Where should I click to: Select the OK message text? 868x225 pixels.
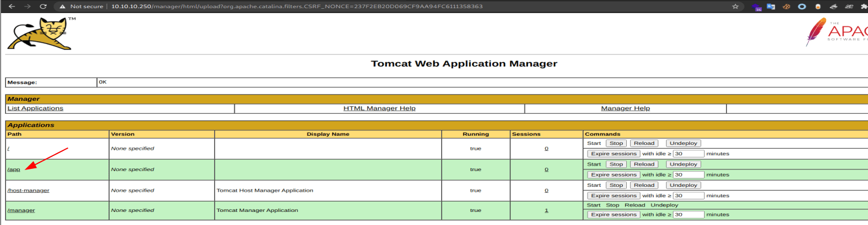102,82
